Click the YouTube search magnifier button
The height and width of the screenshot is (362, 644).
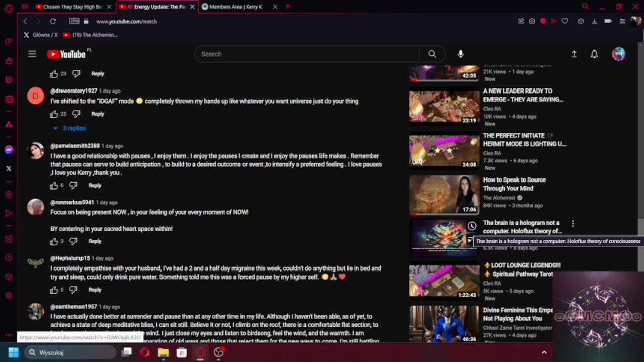coord(432,54)
